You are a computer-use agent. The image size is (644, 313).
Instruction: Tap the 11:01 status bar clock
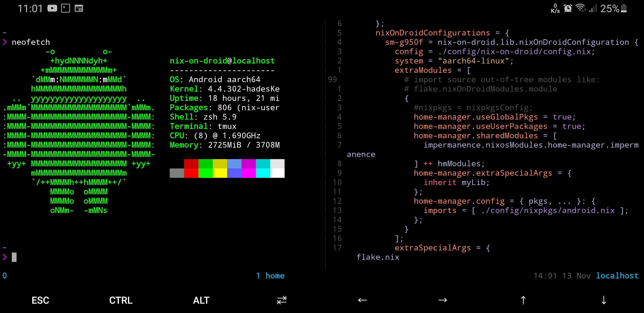30,9
